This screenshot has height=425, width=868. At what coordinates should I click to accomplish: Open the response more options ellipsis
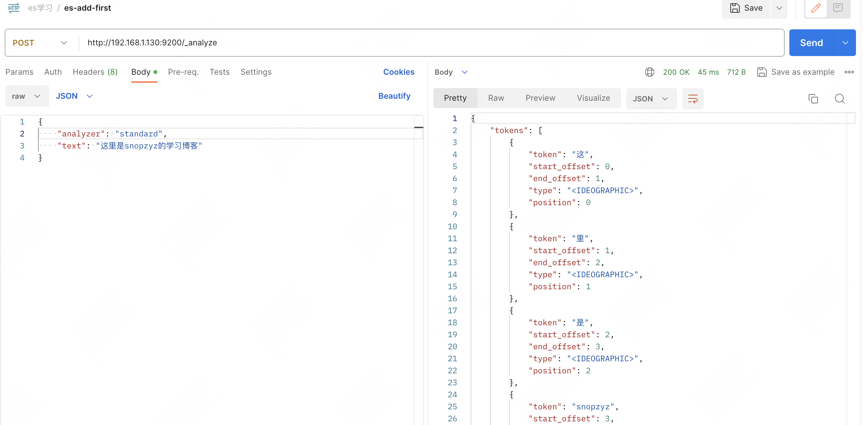coord(849,72)
